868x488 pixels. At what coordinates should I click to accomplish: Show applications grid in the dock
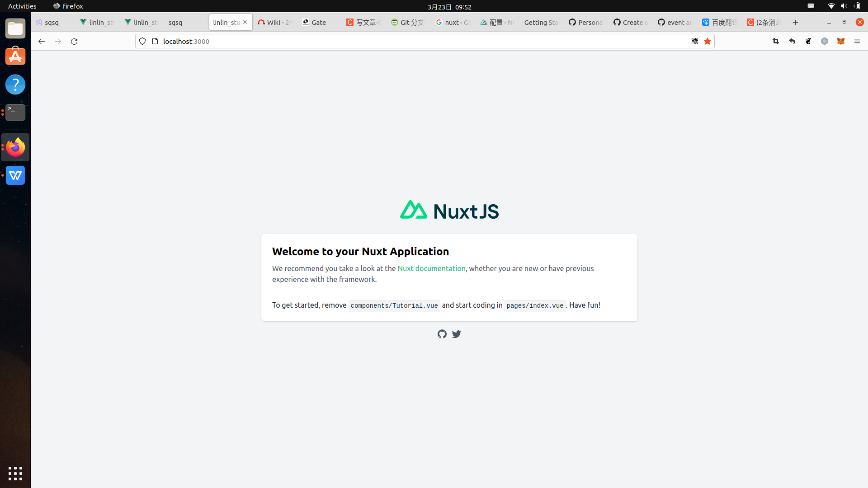(15, 473)
